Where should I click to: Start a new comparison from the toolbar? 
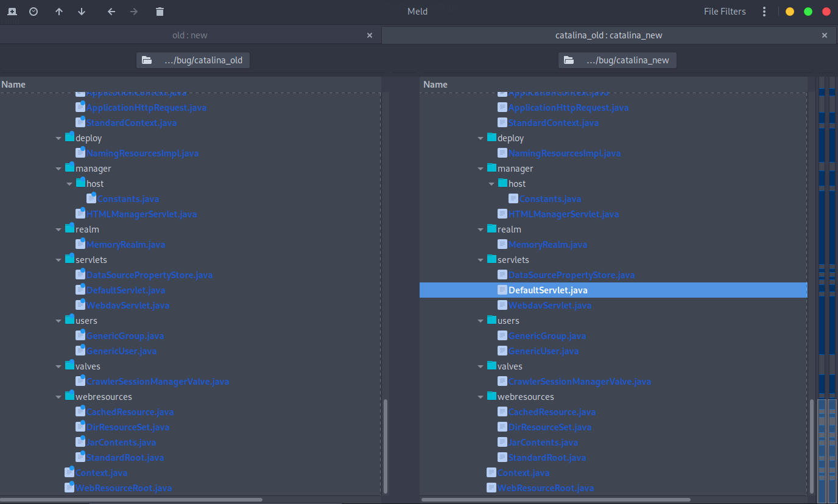click(x=11, y=11)
